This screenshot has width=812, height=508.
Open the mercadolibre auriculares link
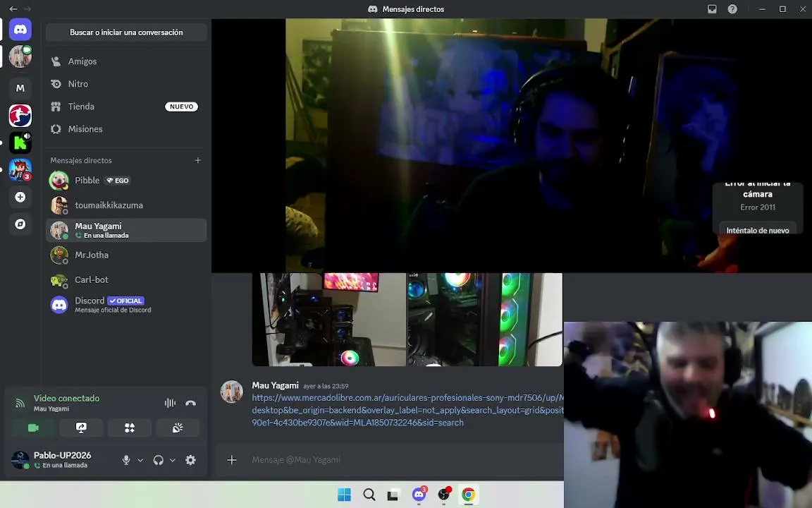coord(407,410)
